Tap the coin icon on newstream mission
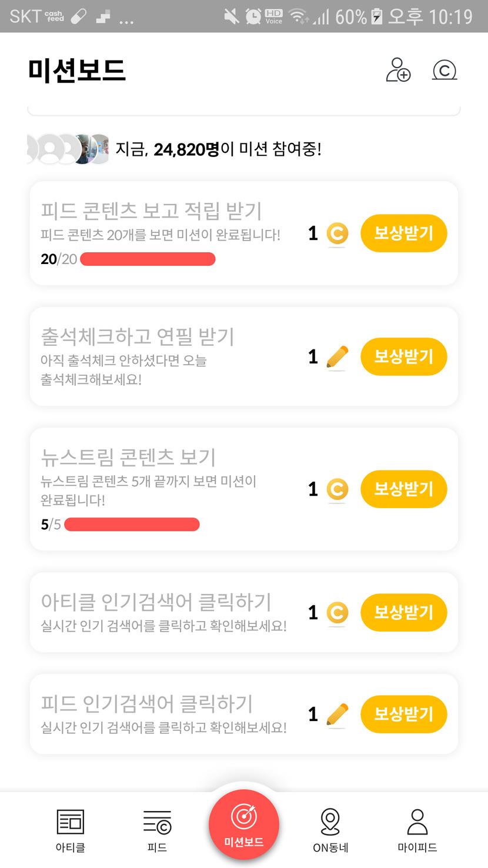This screenshot has height=868, width=488. click(337, 489)
